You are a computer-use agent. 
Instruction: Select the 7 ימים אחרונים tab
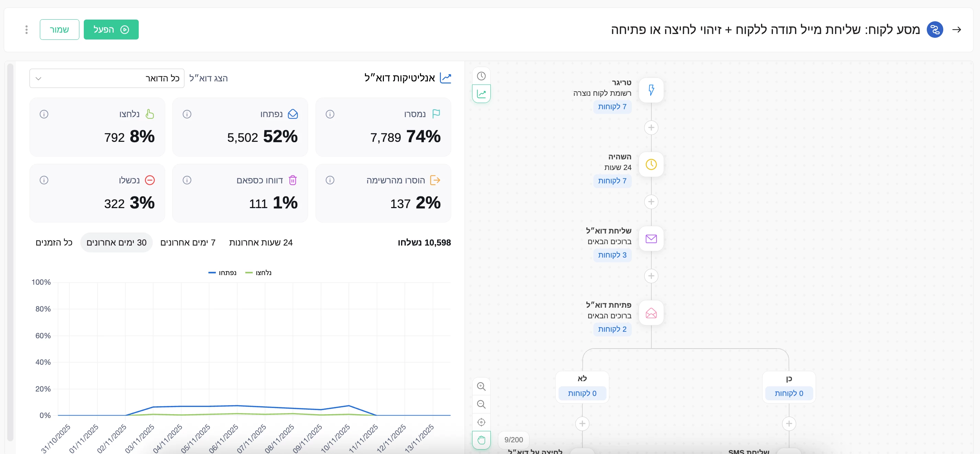(x=188, y=243)
